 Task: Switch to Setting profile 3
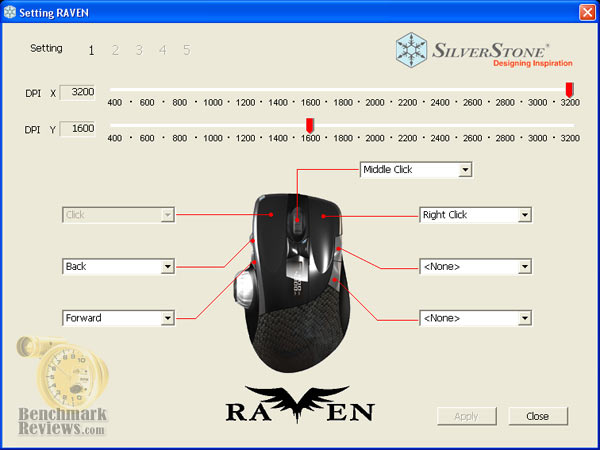[139, 50]
